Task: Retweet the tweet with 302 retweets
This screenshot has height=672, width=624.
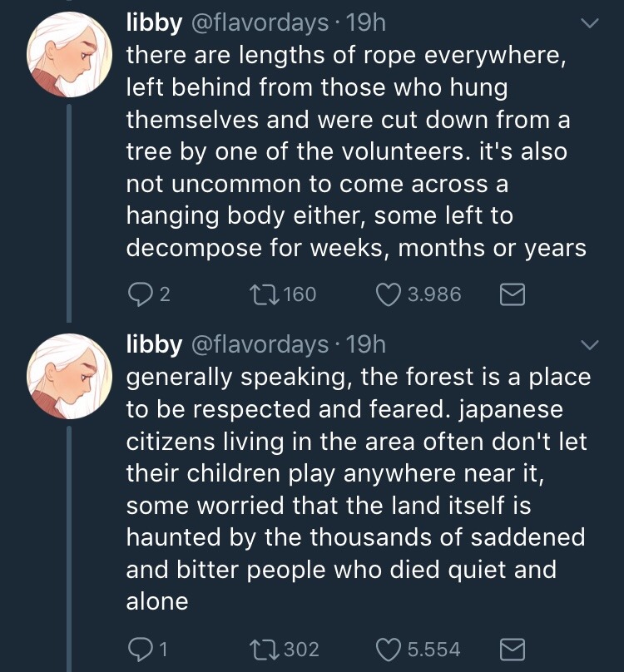Action: pyautogui.click(x=265, y=649)
